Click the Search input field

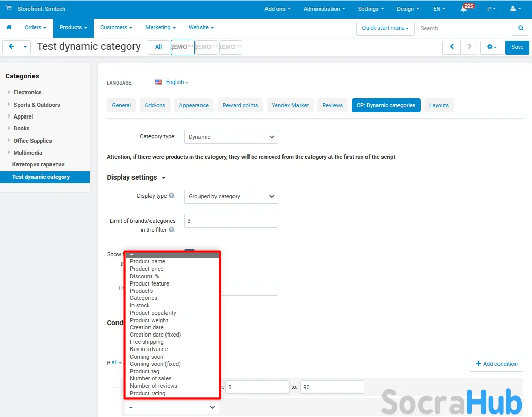coord(464,28)
